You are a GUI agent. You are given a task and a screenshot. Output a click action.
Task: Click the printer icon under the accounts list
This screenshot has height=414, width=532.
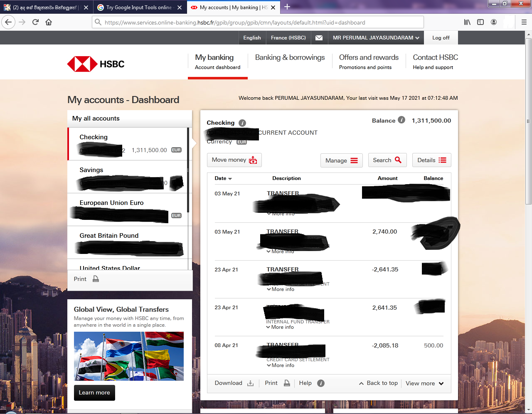pyautogui.click(x=96, y=279)
